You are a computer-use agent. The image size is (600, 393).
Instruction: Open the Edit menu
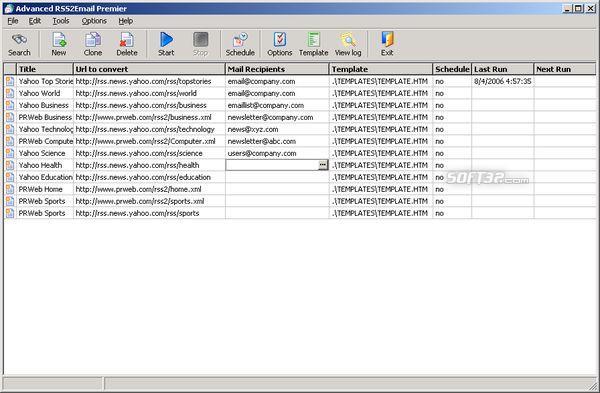pyautogui.click(x=35, y=21)
